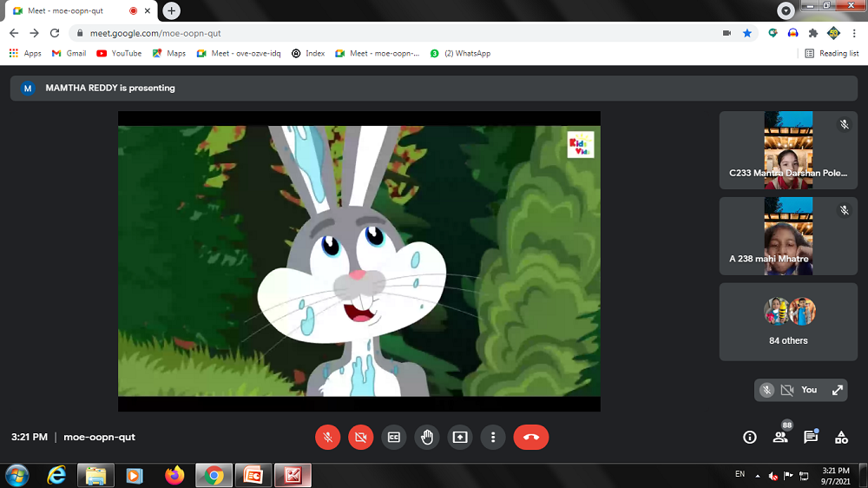Unmute the microphone in the call controls
The height and width of the screenshot is (488, 868).
point(327,437)
